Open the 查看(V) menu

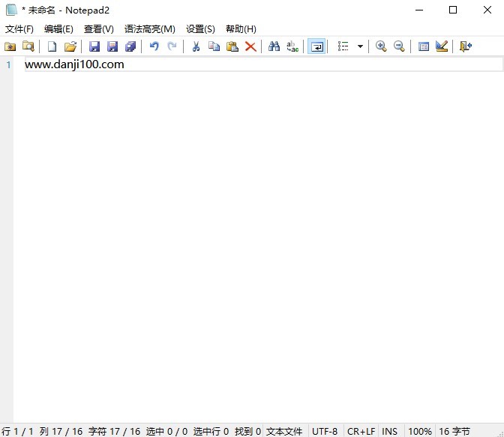[x=99, y=29]
